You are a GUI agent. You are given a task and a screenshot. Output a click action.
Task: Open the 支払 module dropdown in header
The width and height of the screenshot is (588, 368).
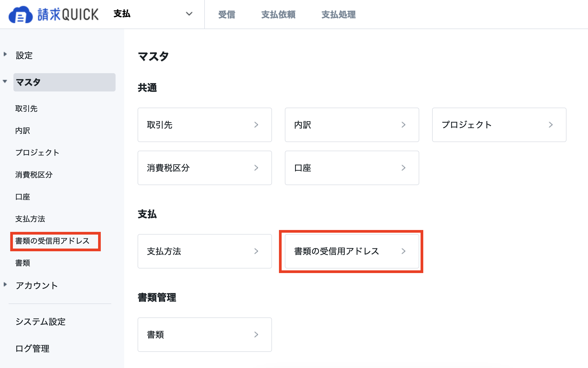(x=189, y=14)
